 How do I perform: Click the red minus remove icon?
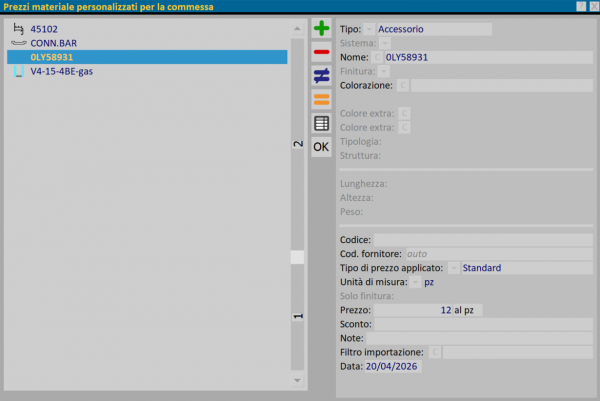tap(321, 52)
